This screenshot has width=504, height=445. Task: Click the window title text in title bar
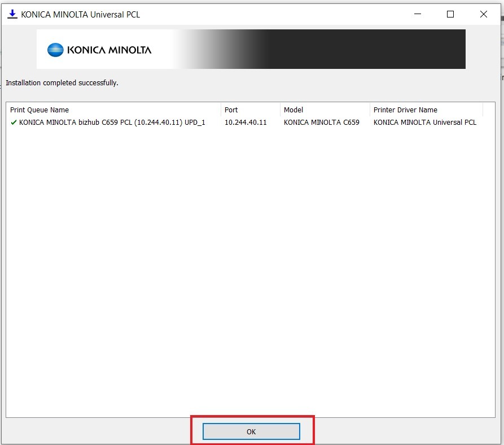click(80, 15)
